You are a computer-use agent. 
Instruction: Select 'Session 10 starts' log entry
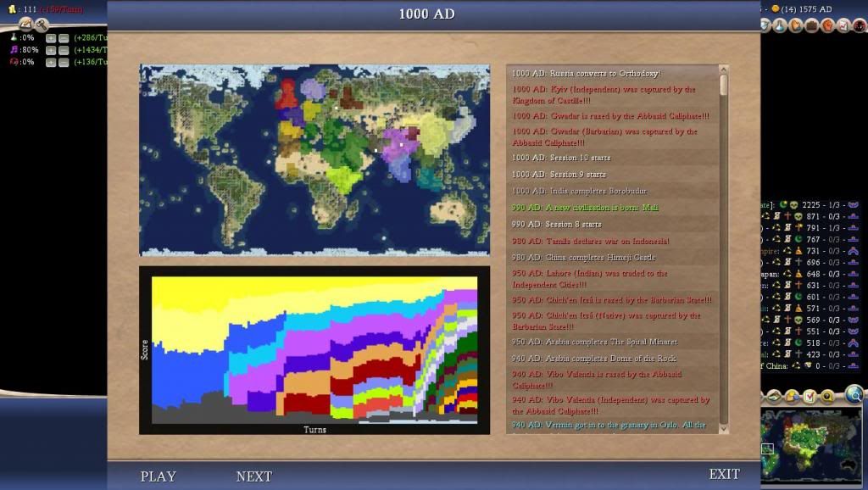tap(613, 158)
